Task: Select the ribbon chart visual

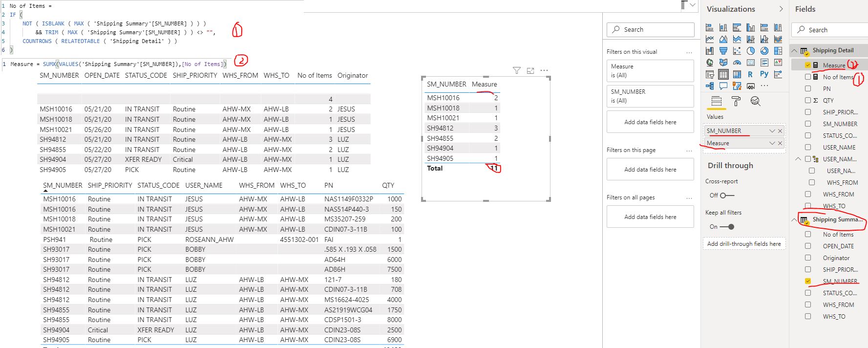Action: click(778, 39)
